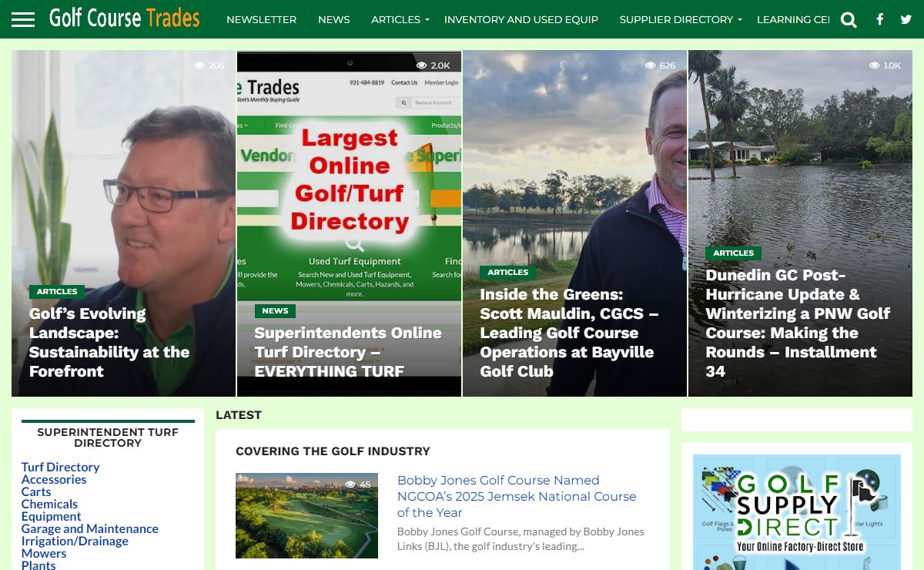Click the 626 views eye icon
The width and height of the screenshot is (924, 570).
point(651,65)
